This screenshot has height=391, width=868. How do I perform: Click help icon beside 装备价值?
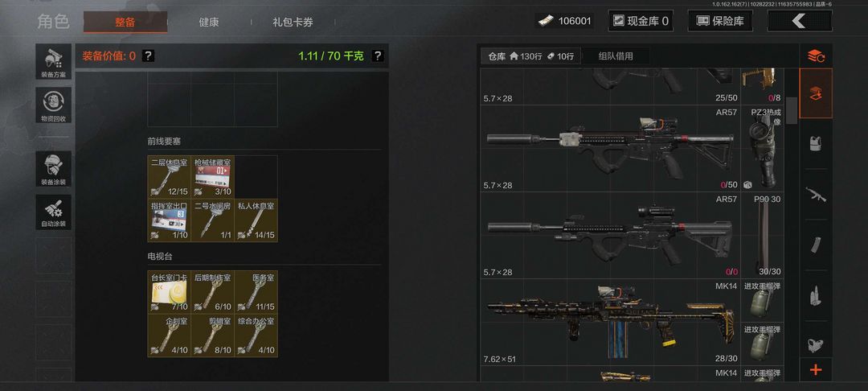click(148, 56)
